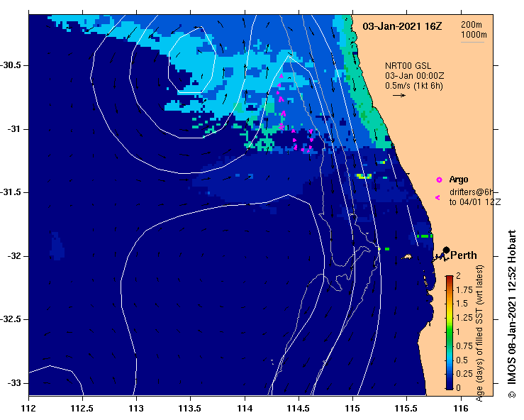
Task: Click the 03-Jan 00:00Z timestamp
Action: [x=414, y=76]
